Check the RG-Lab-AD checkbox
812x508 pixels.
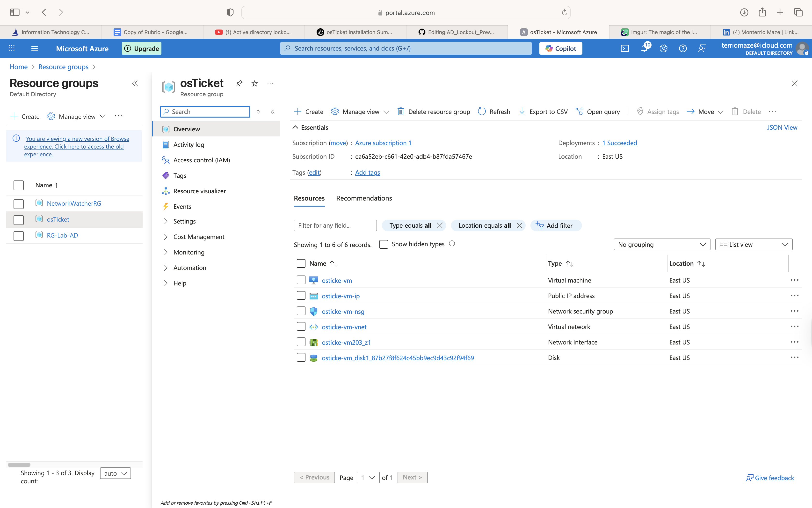point(18,236)
